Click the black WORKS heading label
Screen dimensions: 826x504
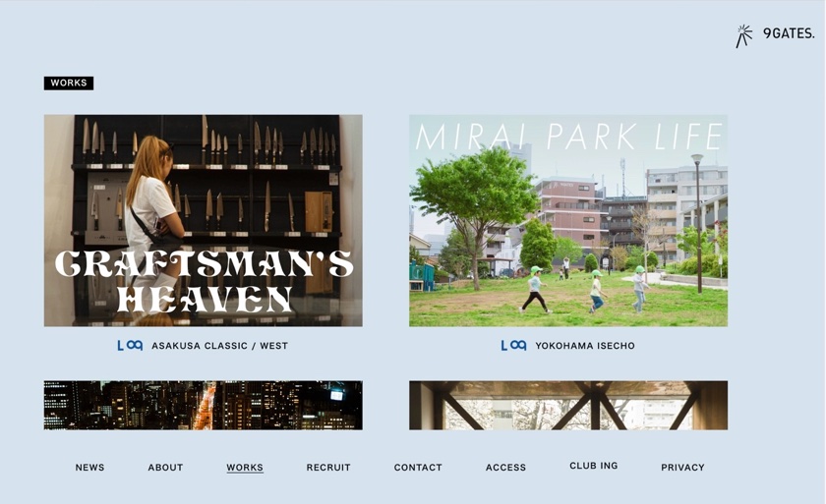click(69, 84)
